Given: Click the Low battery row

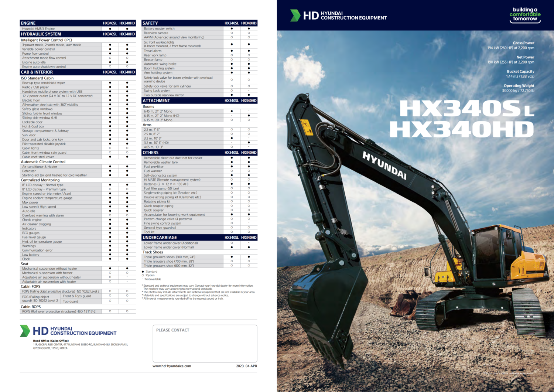Looking at the screenshot, I should click(78, 255).
